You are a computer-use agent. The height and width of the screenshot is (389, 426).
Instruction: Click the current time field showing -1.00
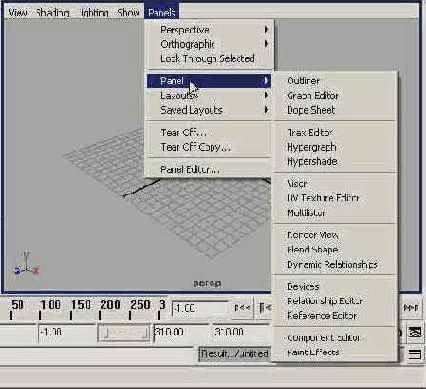tap(200, 308)
